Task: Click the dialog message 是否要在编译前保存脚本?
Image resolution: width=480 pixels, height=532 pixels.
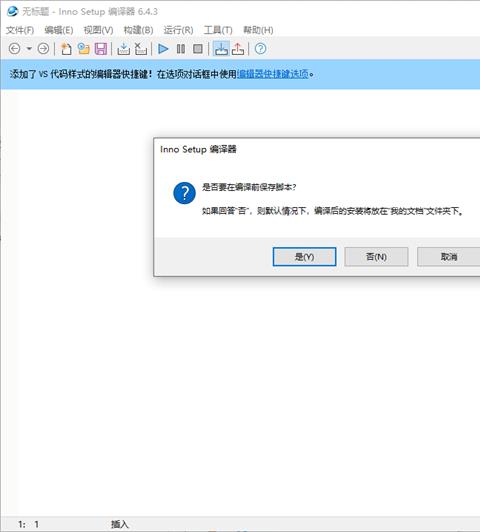Action: (249, 187)
